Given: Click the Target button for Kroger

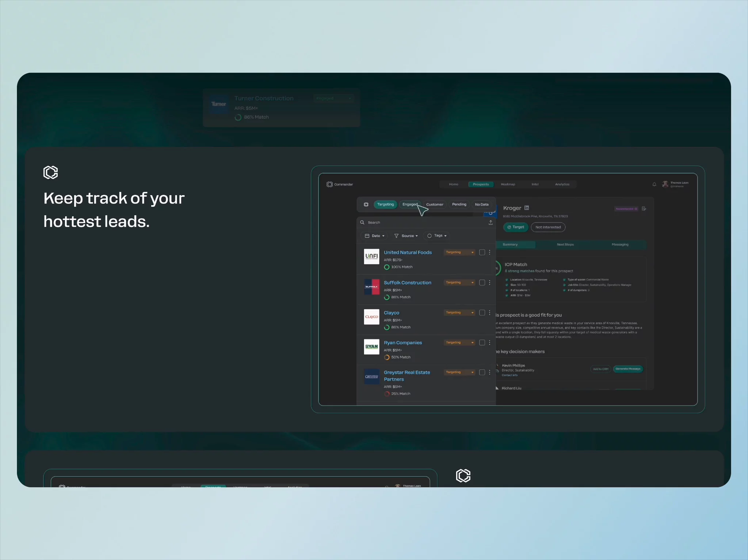Looking at the screenshot, I should click(516, 227).
